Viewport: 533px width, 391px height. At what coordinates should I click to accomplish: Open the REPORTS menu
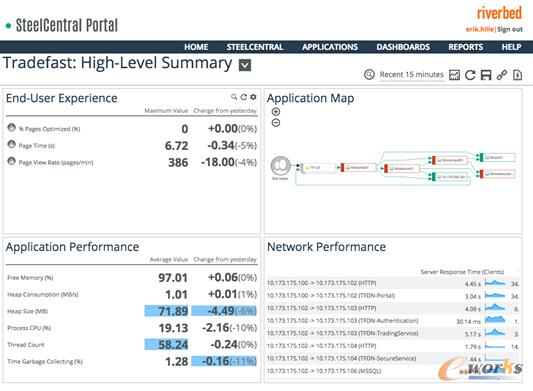pyautogui.click(x=465, y=47)
